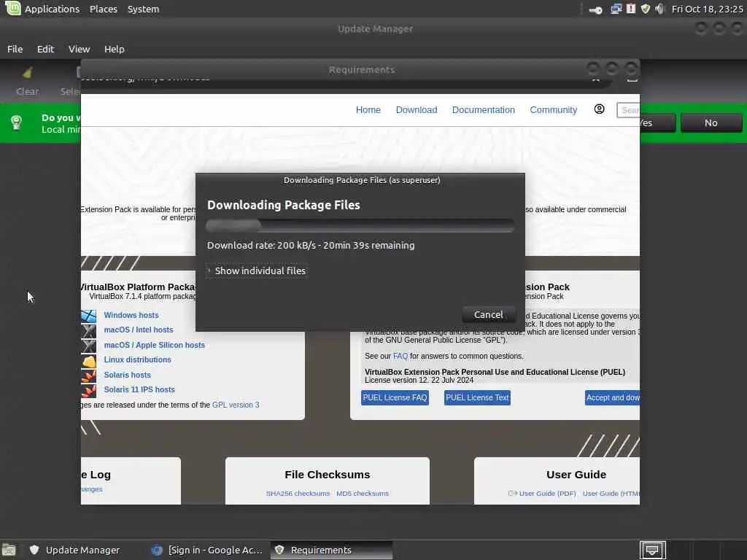Open the Community link
The height and width of the screenshot is (560, 747).
coord(554,110)
